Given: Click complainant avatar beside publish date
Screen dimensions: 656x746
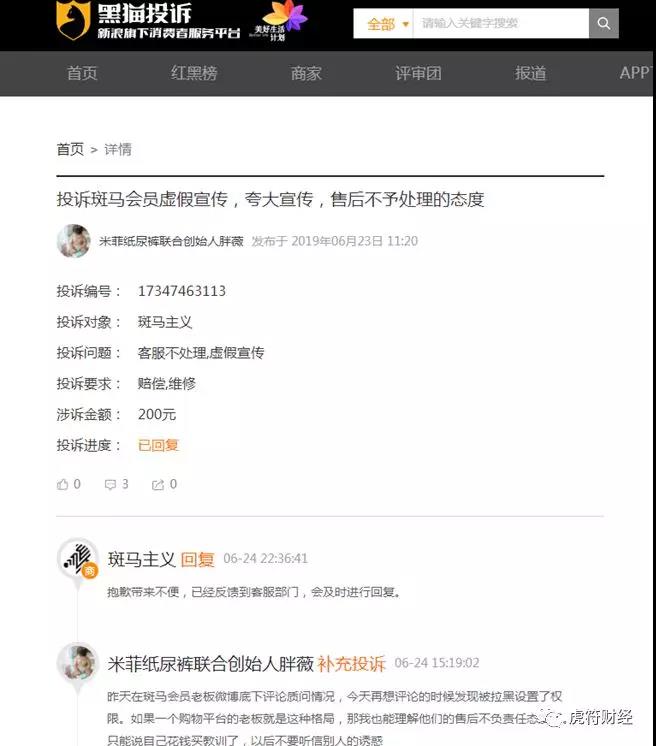Looking at the screenshot, I should click(x=73, y=241).
